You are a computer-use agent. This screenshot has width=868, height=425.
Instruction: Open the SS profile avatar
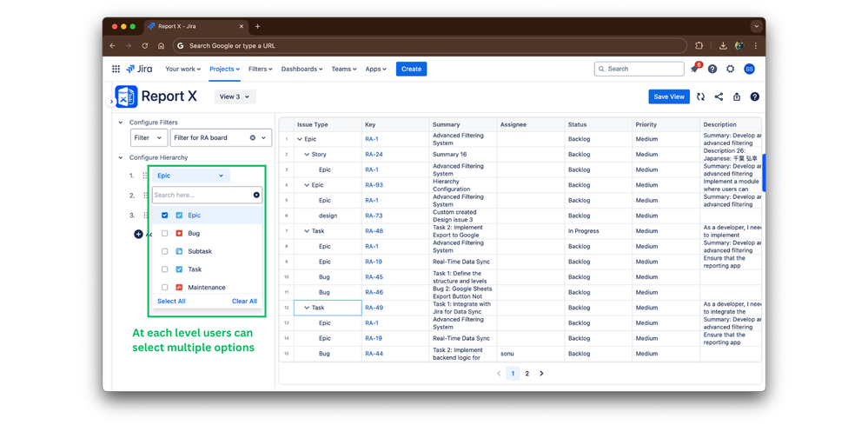[x=749, y=70]
